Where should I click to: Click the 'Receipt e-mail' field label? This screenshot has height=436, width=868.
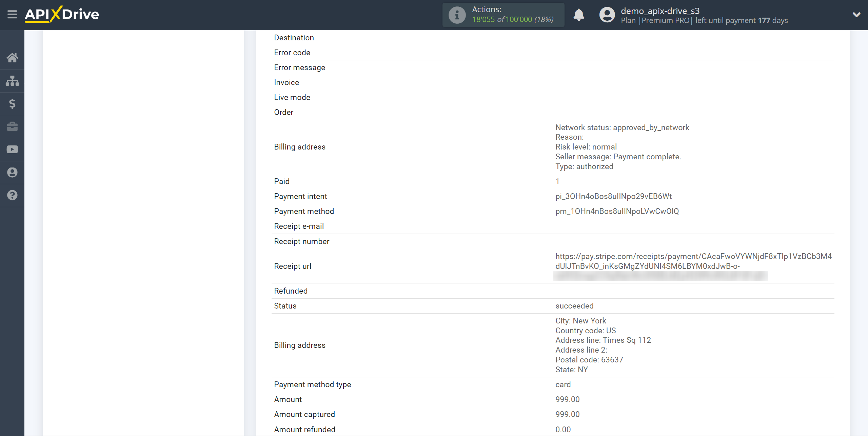pyautogui.click(x=299, y=226)
